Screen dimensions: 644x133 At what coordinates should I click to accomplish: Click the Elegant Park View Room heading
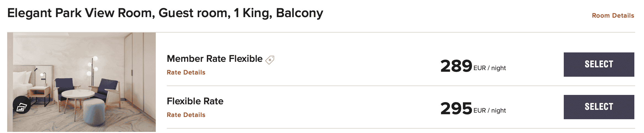(165, 13)
